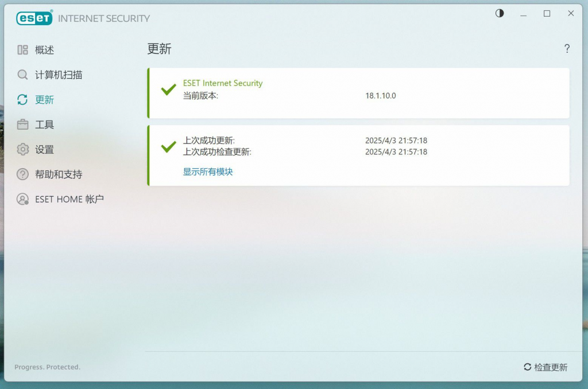Click the Tools (工具) briefcase icon
This screenshot has height=389, width=588.
click(x=22, y=125)
